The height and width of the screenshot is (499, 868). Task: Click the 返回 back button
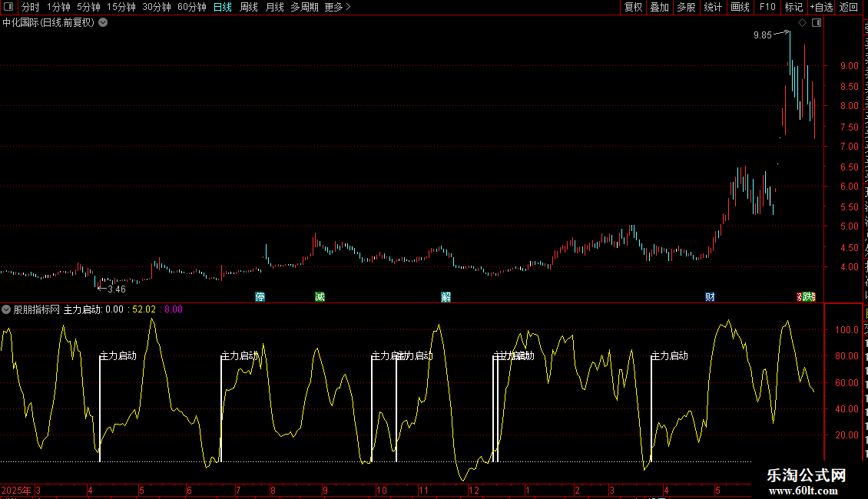[849, 7]
